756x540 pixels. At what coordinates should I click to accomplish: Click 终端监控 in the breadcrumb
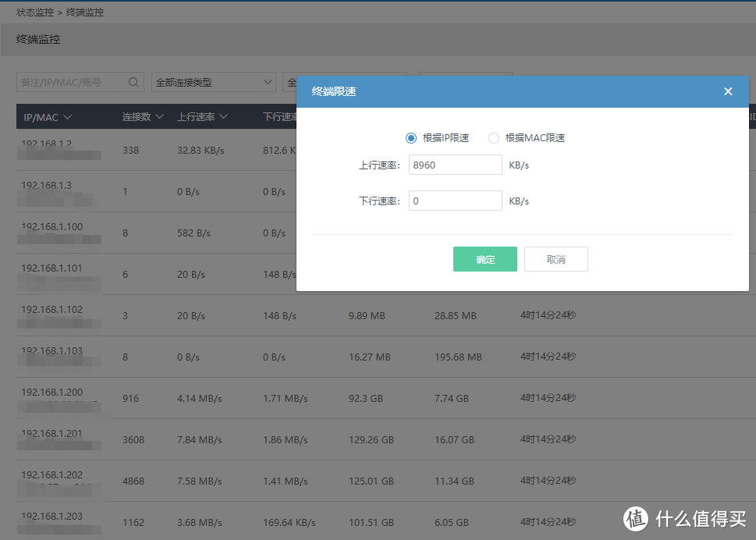pyautogui.click(x=85, y=12)
